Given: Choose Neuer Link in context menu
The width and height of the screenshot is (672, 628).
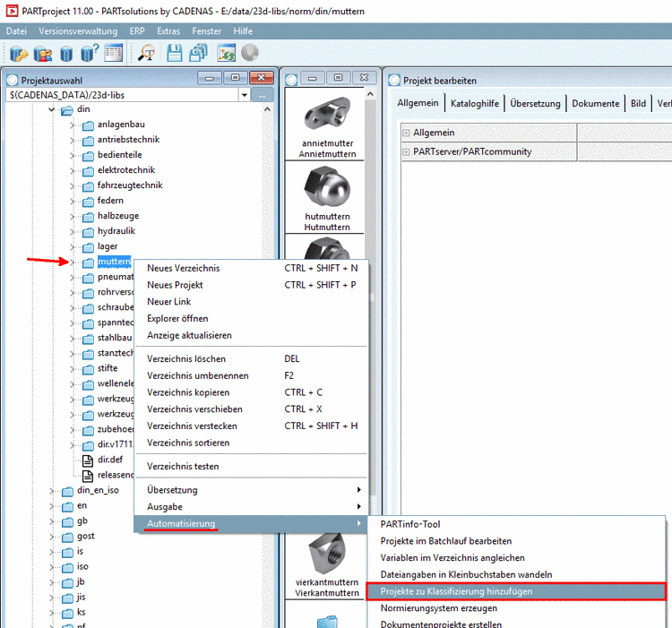Looking at the screenshot, I should [x=252, y=302].
